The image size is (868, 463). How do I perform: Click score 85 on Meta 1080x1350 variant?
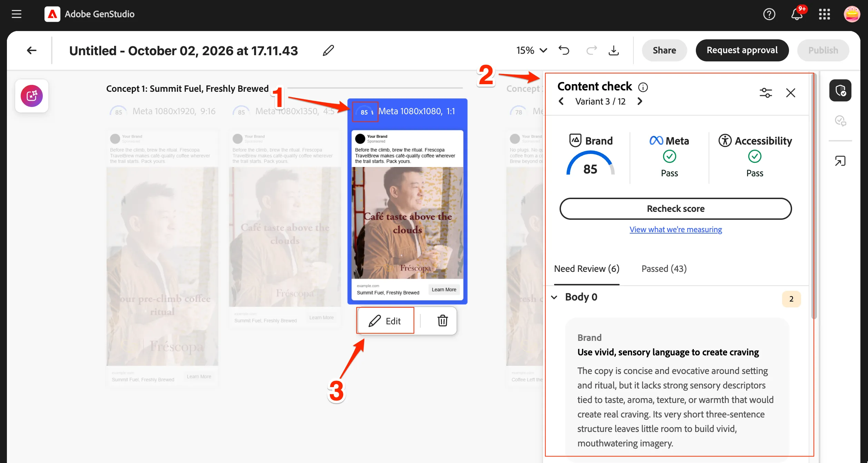(241, 112)
